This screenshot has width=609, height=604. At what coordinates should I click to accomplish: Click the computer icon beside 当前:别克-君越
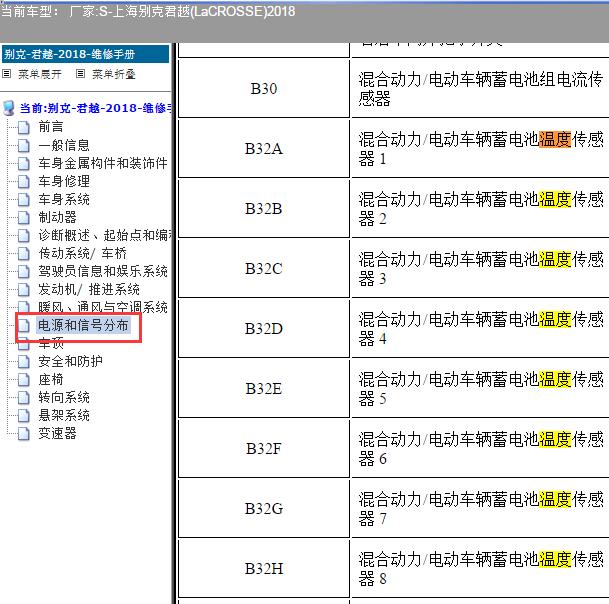(9, 108)
